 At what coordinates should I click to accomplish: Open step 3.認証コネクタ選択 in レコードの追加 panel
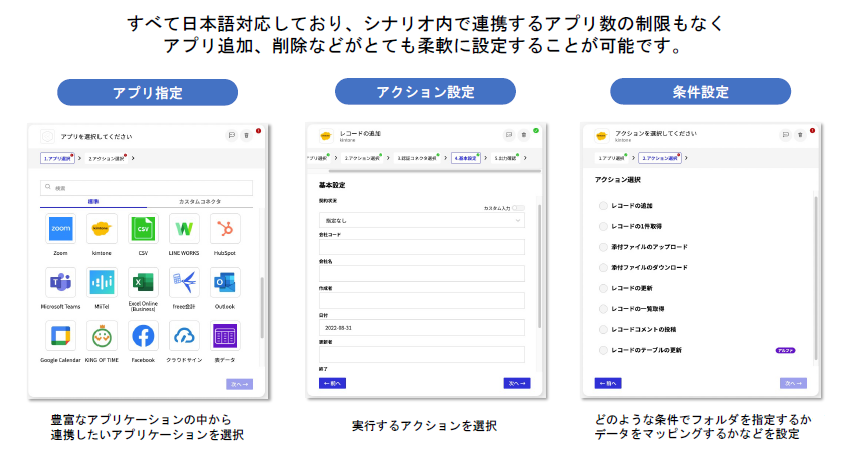(x=417, y=158)
